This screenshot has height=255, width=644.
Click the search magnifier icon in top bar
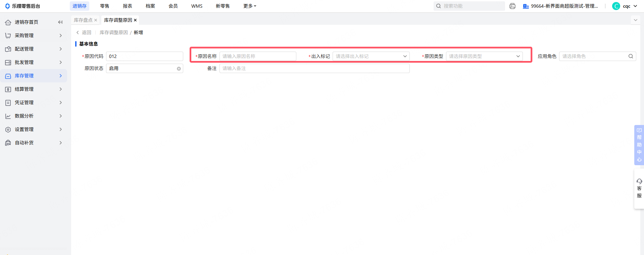pos(439,6)
